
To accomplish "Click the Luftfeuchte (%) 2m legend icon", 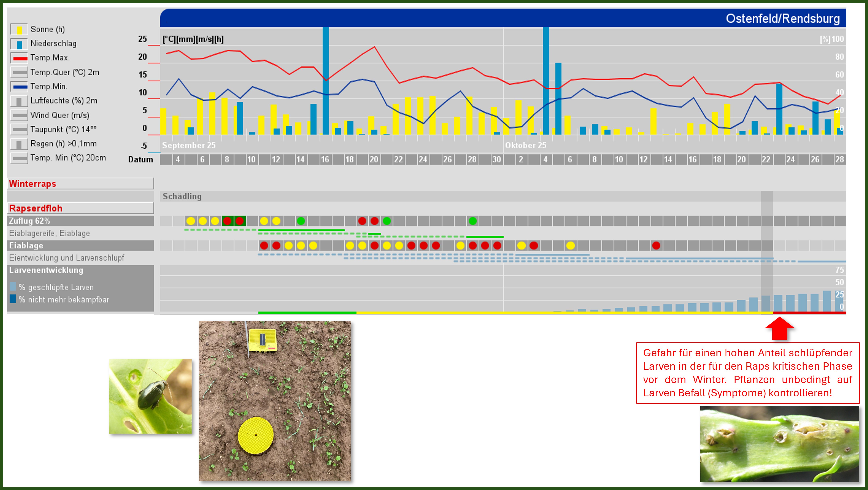I will (19, 101).
